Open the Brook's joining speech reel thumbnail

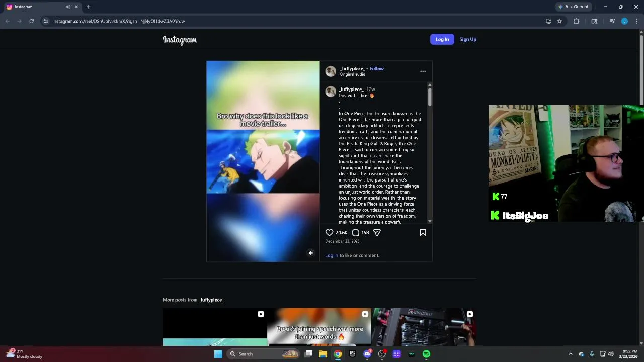coord(319,327)
